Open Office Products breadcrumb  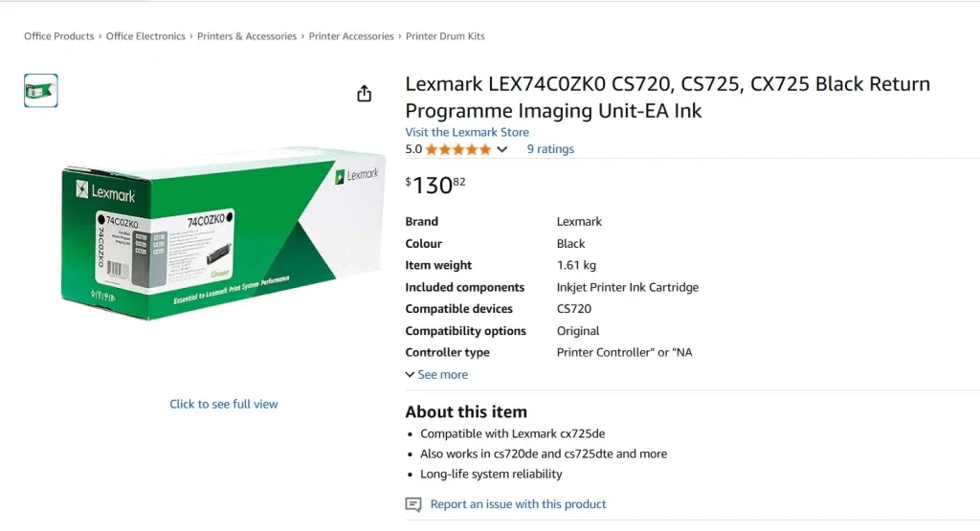click(x=59, y=36)
